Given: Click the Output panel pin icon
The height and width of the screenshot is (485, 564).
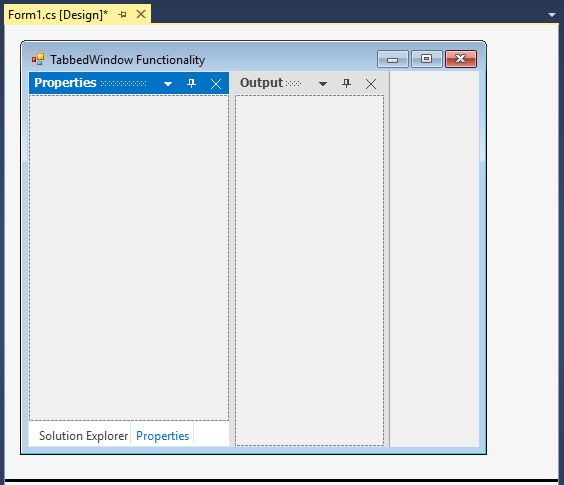Looking at the screenshot, I should pyautogui.click(x=346, y=83).
